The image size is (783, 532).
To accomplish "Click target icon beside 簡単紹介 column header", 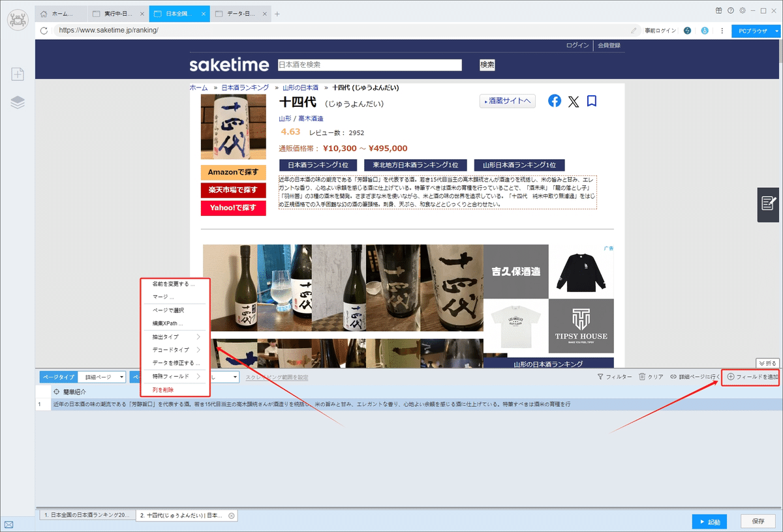I will click(57, 392).
